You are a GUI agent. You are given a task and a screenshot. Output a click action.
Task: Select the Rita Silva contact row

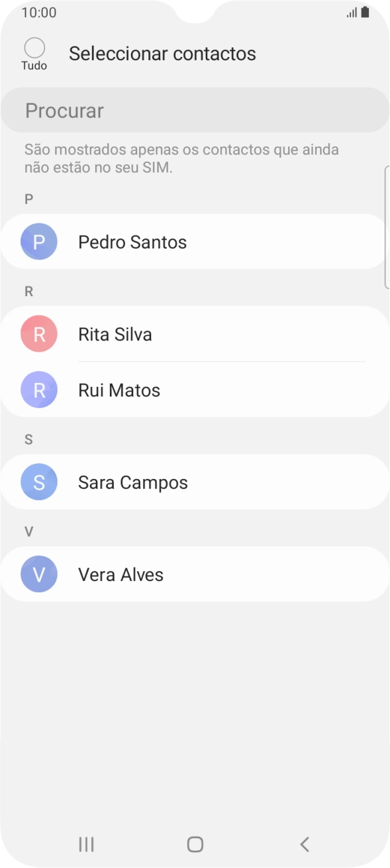pos(166,334)
